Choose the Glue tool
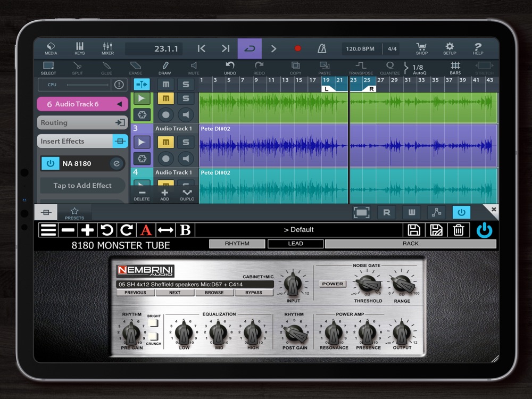This screenshot has width=532, height=399. click(x=106, y=68)
